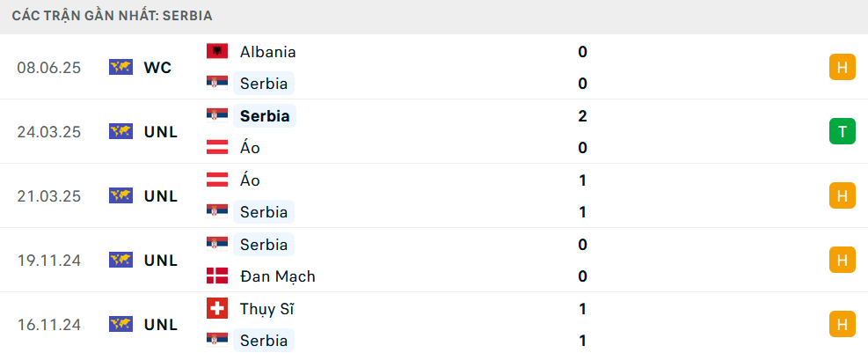The image size is (868, 353).
Task: Click green T result badge
Action: tap(842, 131)
